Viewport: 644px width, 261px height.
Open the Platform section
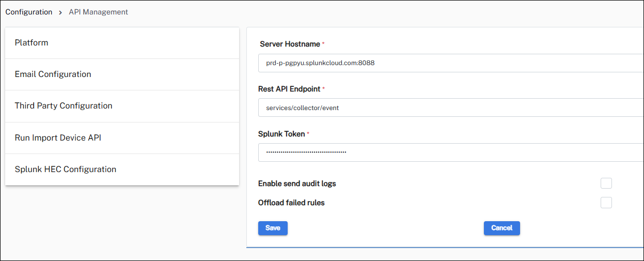(32, 43)
